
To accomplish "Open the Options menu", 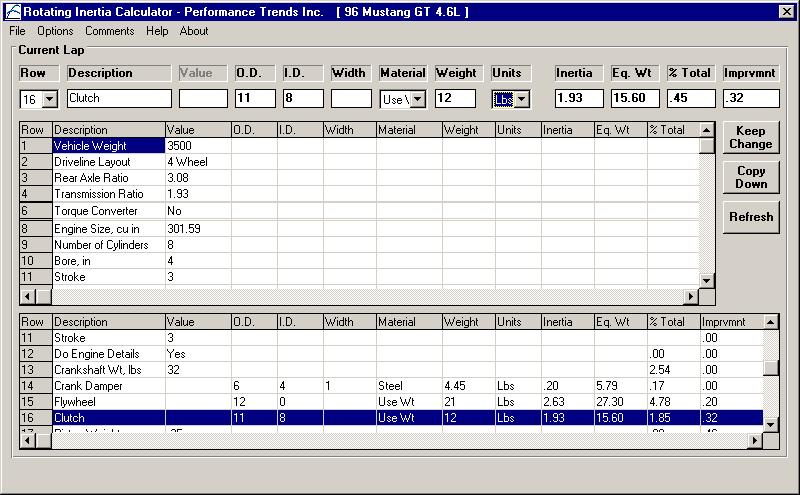I will (x=55, y=31).
